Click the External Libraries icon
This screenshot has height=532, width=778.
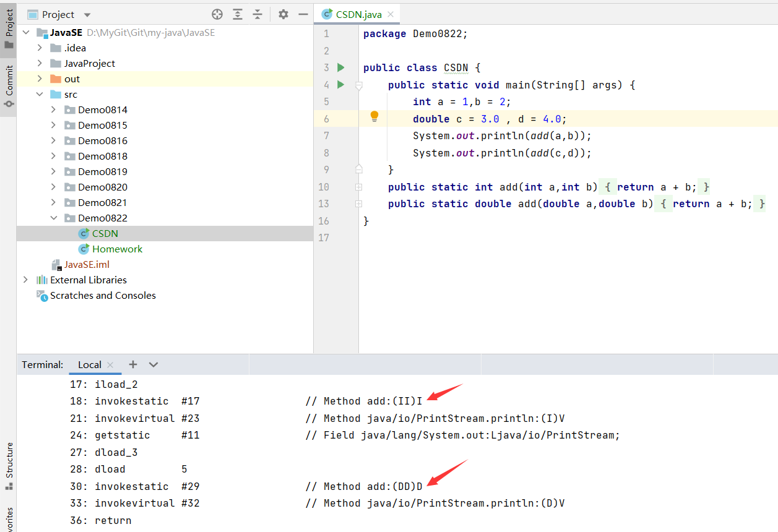click(x=42, y=280)
